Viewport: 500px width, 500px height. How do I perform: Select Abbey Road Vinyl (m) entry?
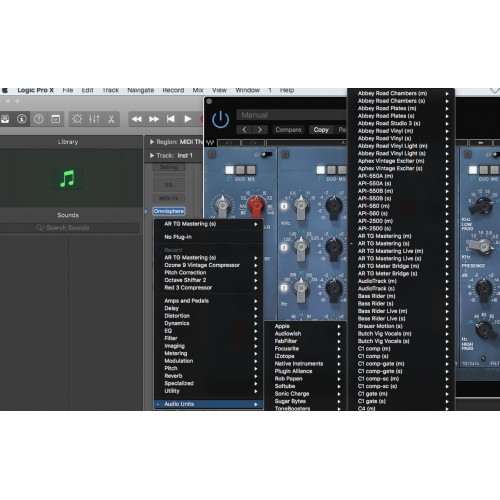tap(401, 131)
